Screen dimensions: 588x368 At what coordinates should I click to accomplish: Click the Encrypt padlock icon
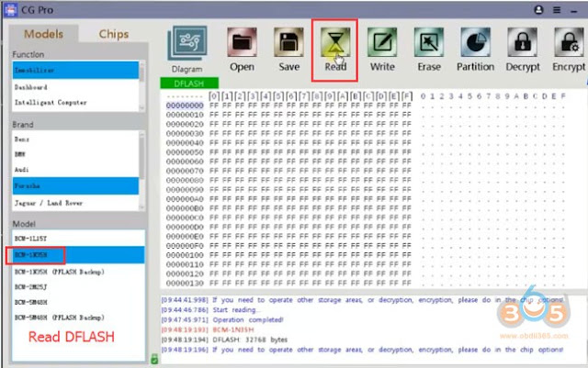coord(569,42)
